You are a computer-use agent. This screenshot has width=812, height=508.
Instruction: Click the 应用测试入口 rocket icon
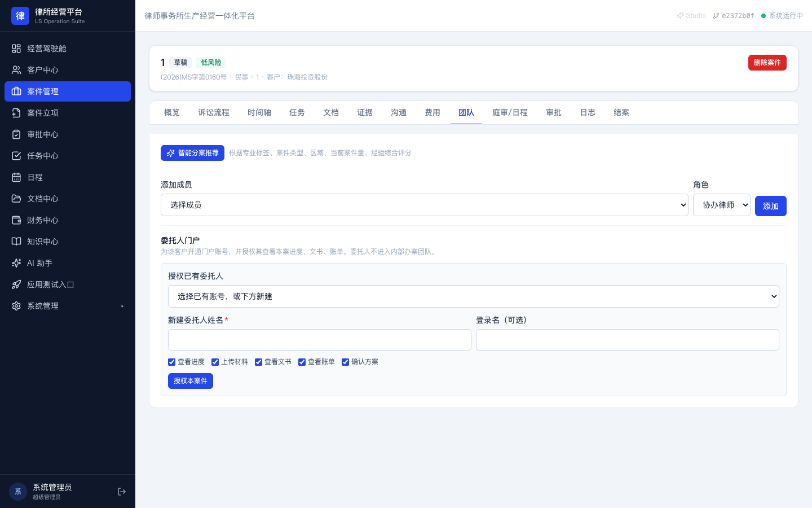(16, 284)
